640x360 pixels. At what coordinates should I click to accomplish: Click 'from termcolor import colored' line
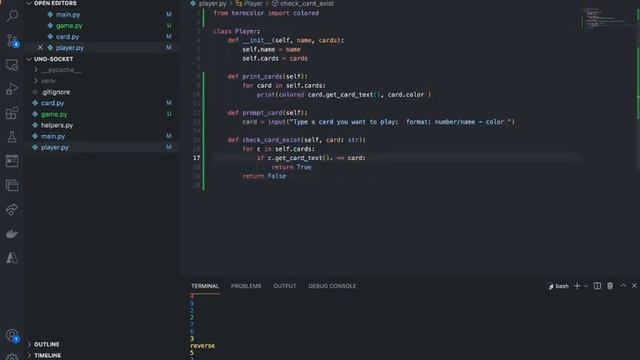(266, 13)
